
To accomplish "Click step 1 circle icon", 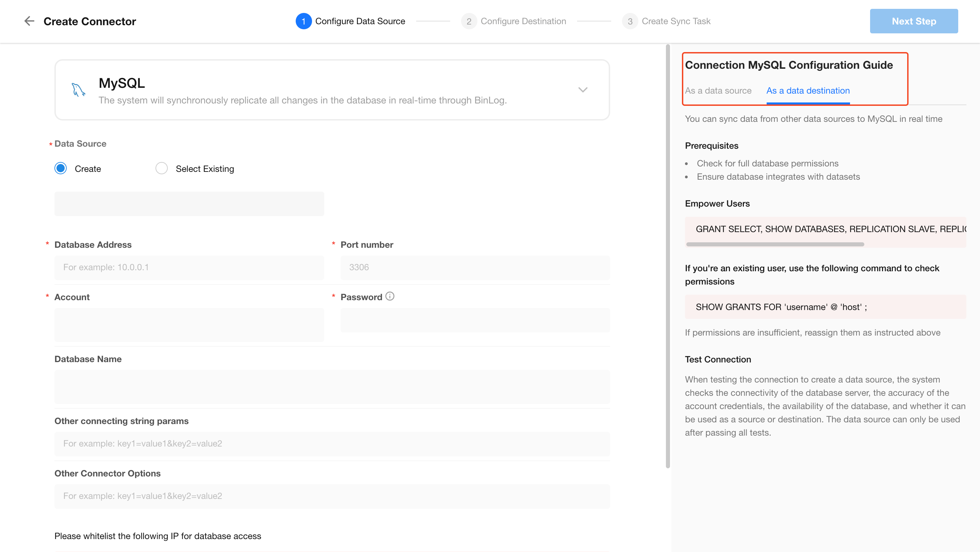I will pyautogui.click(x=303, y=21).
